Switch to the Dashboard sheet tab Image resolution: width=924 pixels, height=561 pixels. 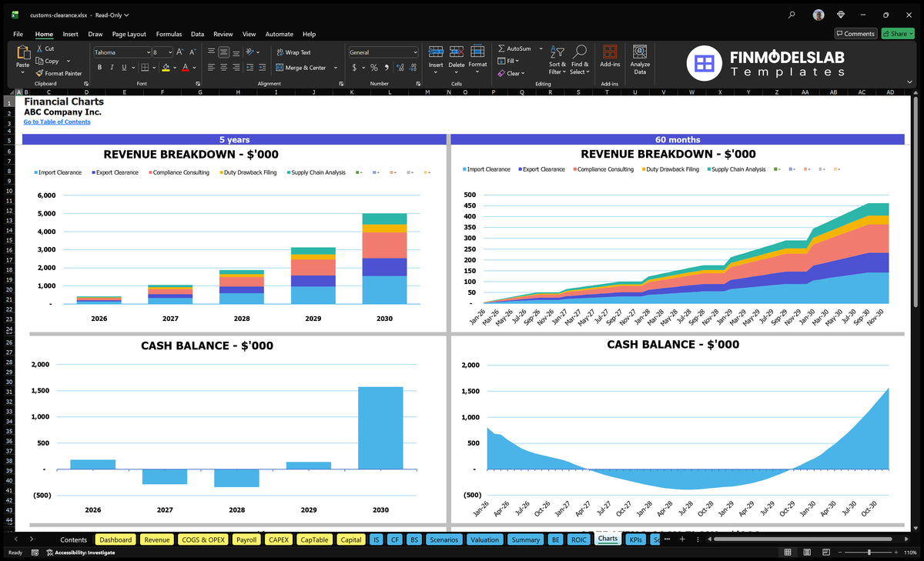click(115, 539)
